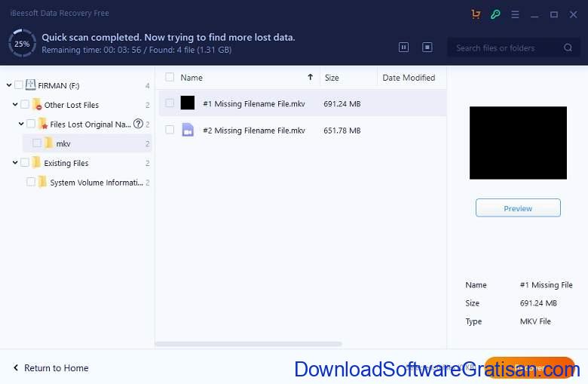Click the Search files or folders field
The width and height of the screenshot is (588, 384).
[513, 48]
